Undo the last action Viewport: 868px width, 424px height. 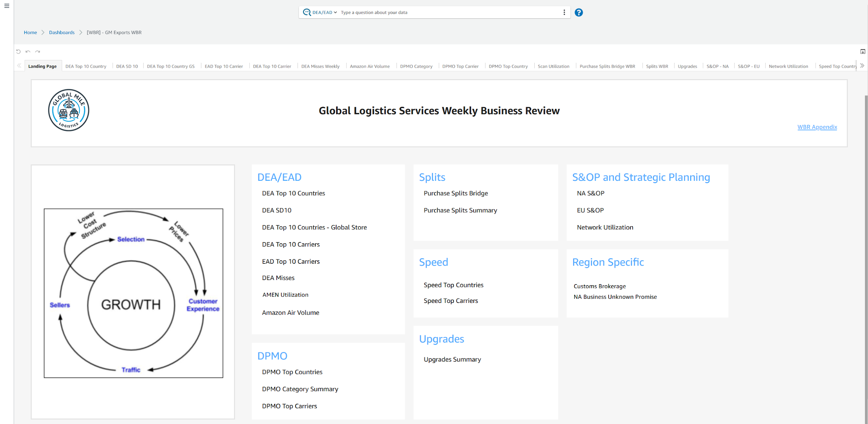28,51
